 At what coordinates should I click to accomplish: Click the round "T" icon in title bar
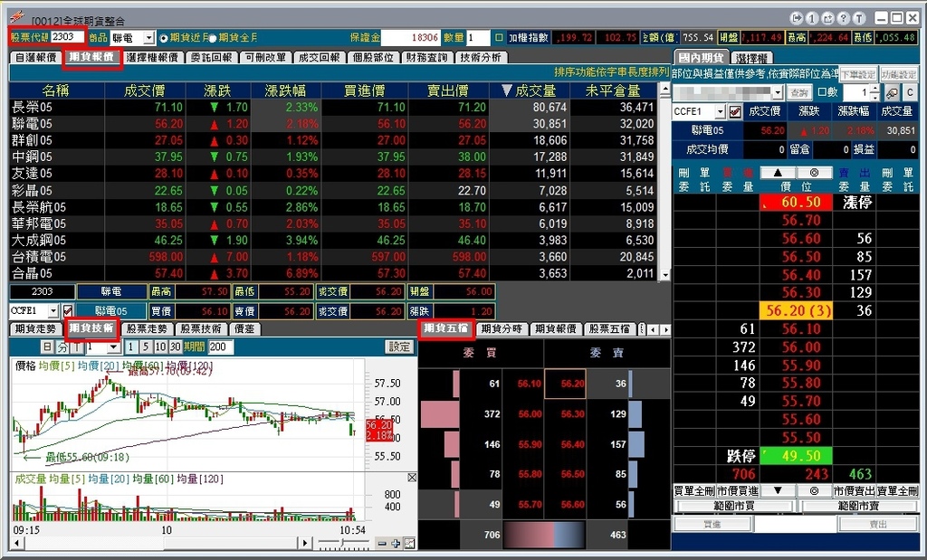pyautogui.click(x=859, y=18)
